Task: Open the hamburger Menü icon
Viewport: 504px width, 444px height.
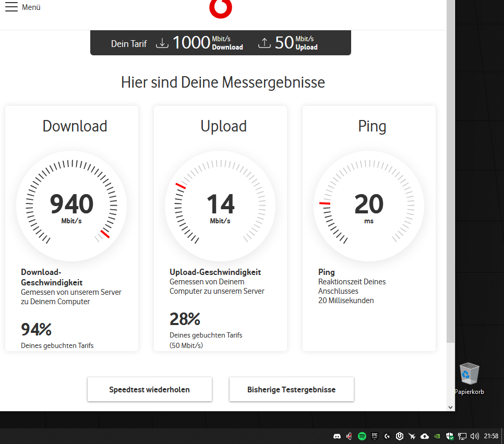Action: [x=11, y=7]
